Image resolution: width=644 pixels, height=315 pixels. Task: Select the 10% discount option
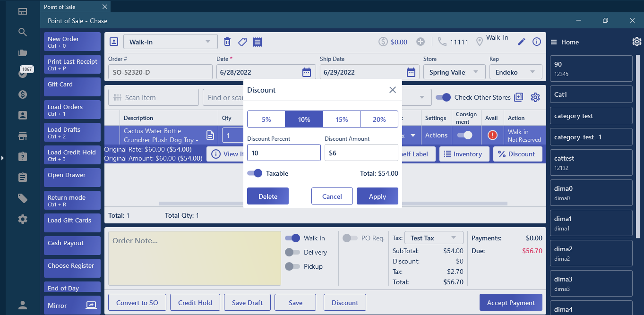point(304,119)
